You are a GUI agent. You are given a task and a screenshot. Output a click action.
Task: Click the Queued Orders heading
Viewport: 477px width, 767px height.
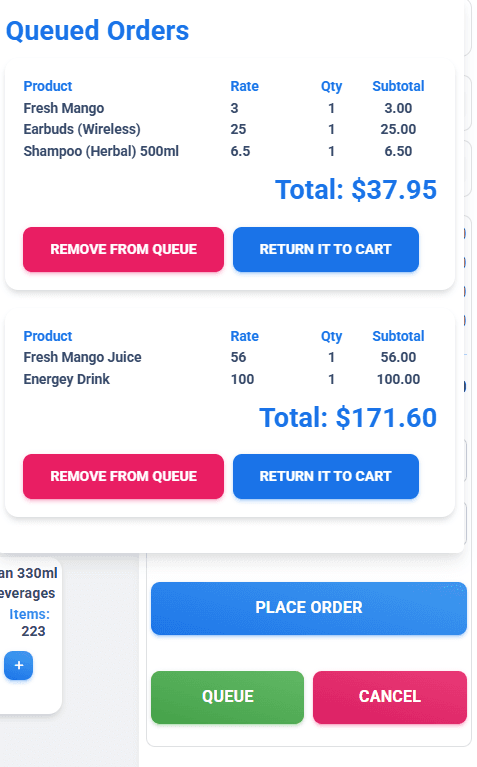click(x=97, y=31)
